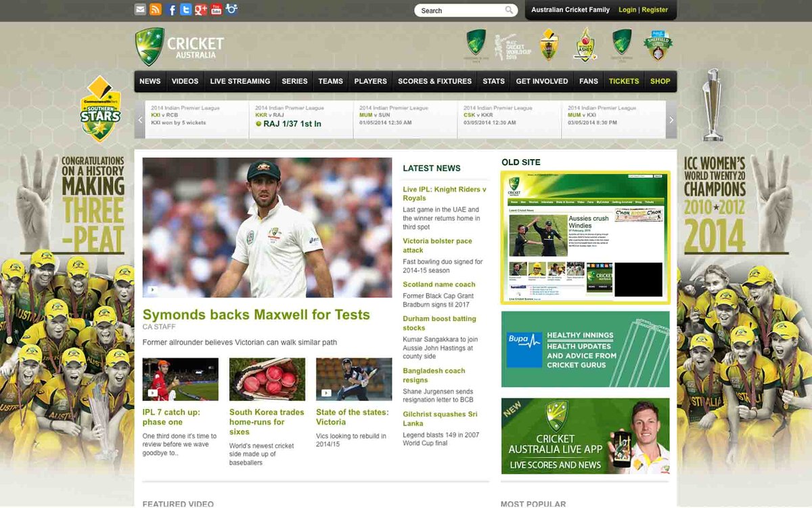Screen dimensions: 812x508
Task: Open Cricket Australia Live App banner
Action: tap(585, 436)
